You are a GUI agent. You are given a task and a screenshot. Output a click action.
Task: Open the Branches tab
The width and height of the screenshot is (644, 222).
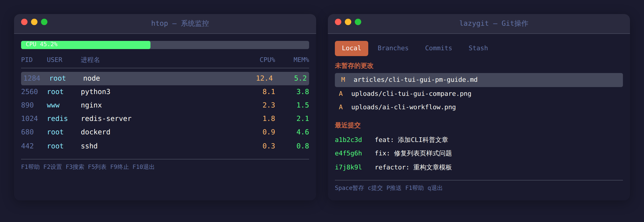393,48
